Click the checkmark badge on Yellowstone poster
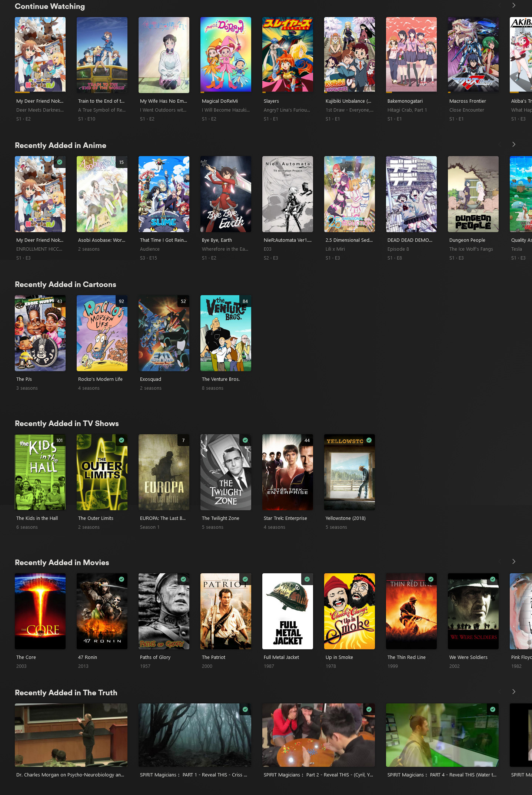This screenshot has width=532, height=795. 369,440
